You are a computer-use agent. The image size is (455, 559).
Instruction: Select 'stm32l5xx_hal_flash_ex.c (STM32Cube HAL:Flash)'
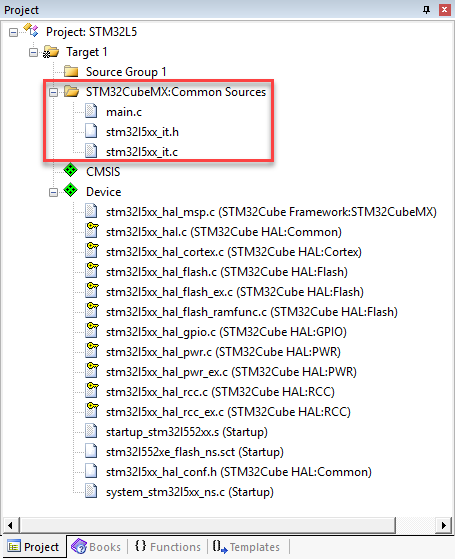pyautogui.click(x=235, y=292)
